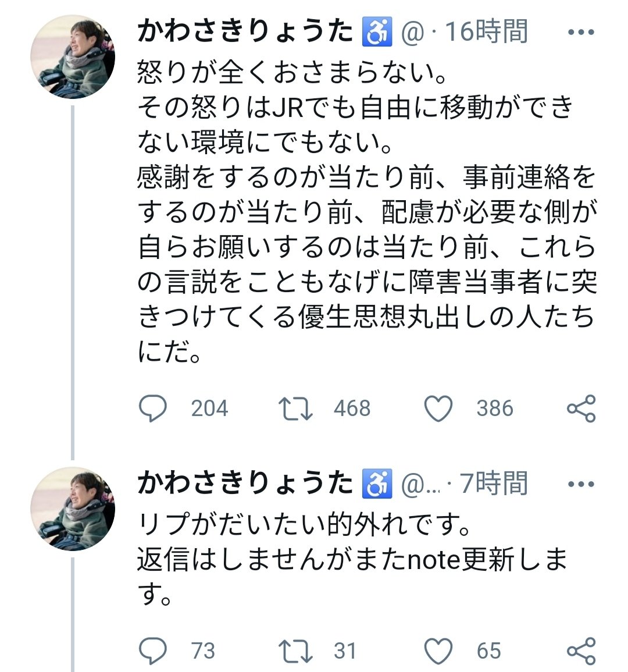Open the 16時間 timestamp of first tweet
This screenshot has height=672, width=628.
click(x=486, y=31)
